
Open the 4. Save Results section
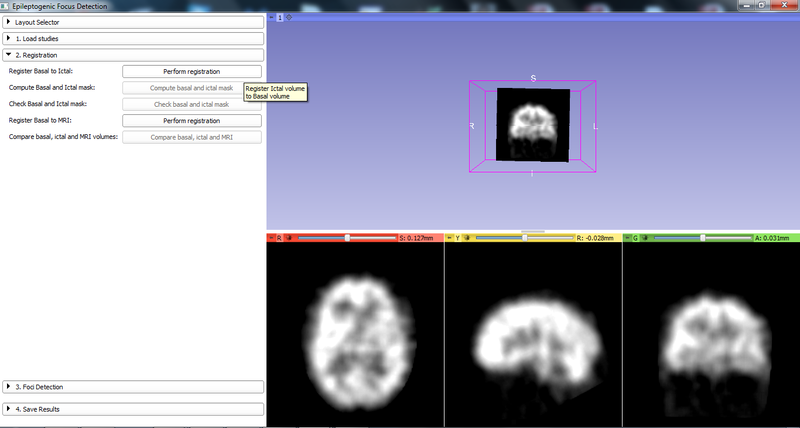[133, 409]
